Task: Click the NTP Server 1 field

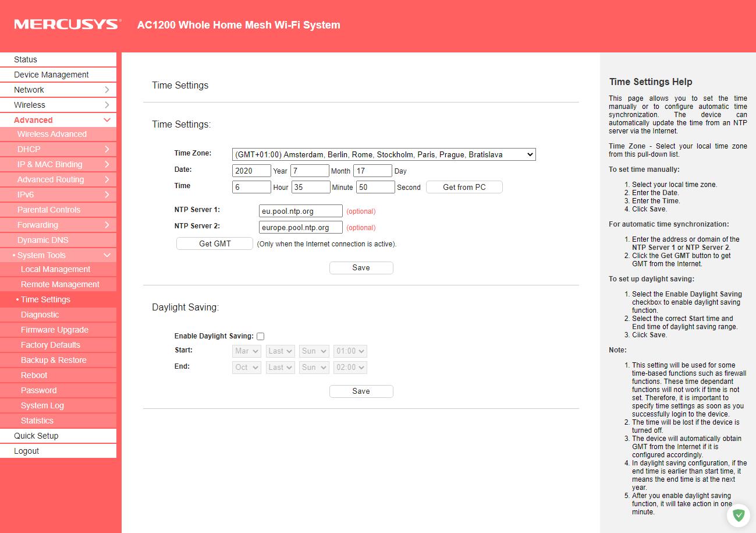Action: pyautogui.click(x=300, y=211)
